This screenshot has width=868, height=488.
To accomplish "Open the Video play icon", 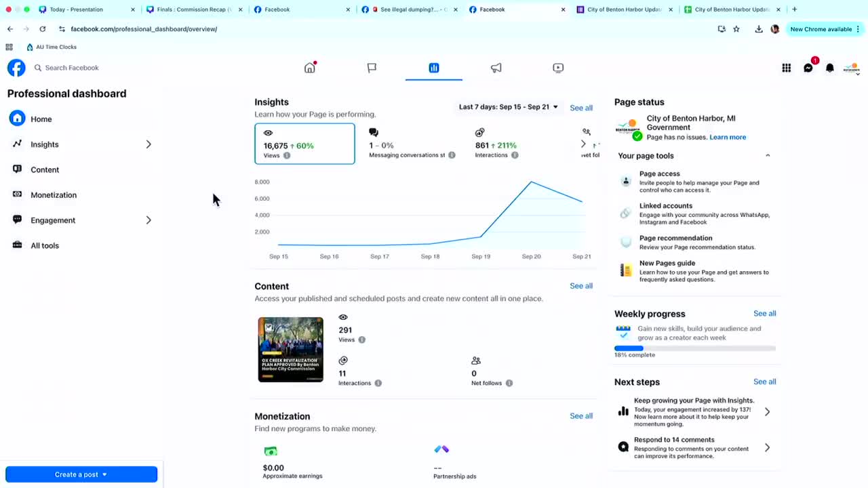I will [x=558, y=68].
